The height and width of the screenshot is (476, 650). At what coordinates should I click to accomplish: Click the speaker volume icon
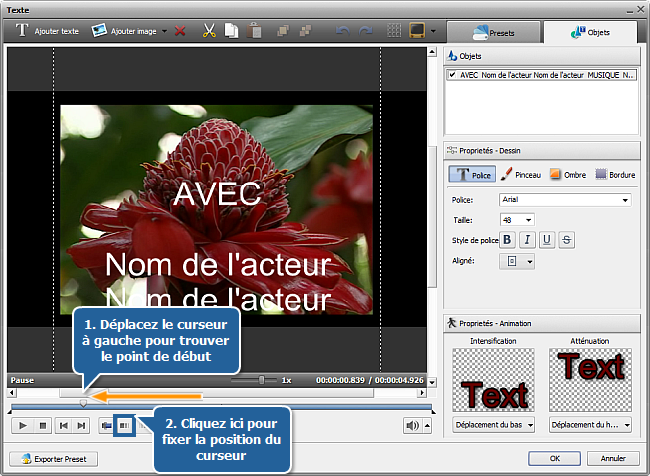click(411, 425)
